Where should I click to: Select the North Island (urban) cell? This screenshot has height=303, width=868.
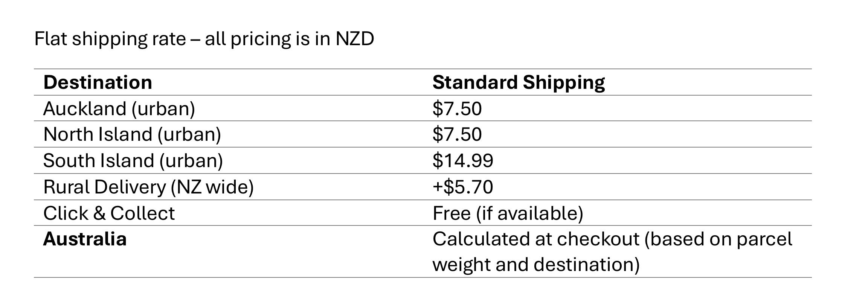(x=132, y=134)
